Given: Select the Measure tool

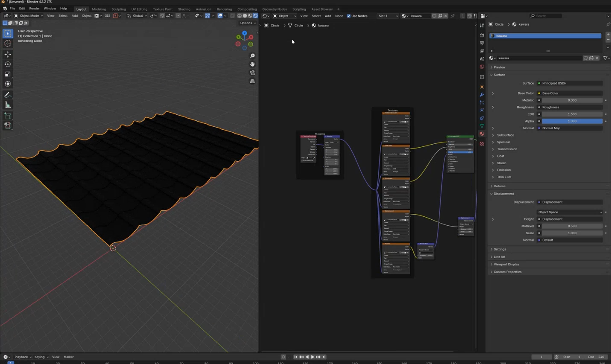Looking at the screenshot, I should click(x=8, y=105).
